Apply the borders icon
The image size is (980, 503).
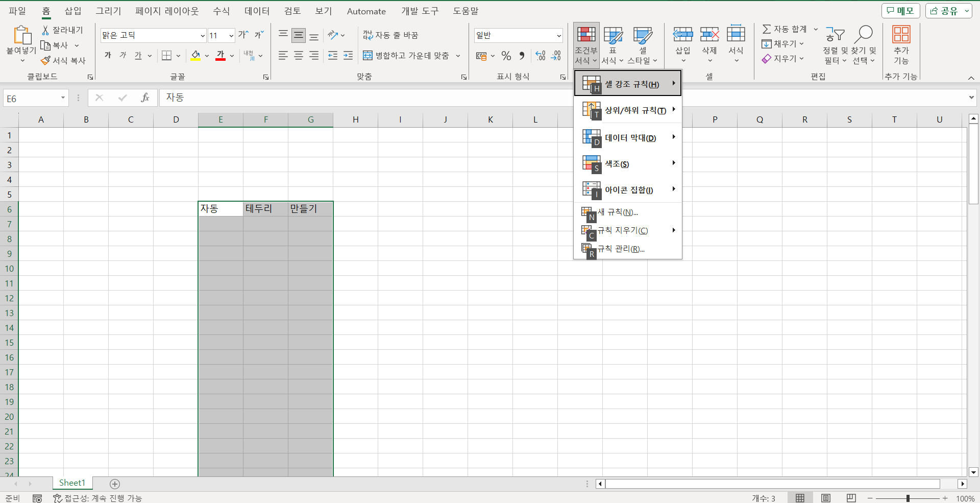[166, 55]
